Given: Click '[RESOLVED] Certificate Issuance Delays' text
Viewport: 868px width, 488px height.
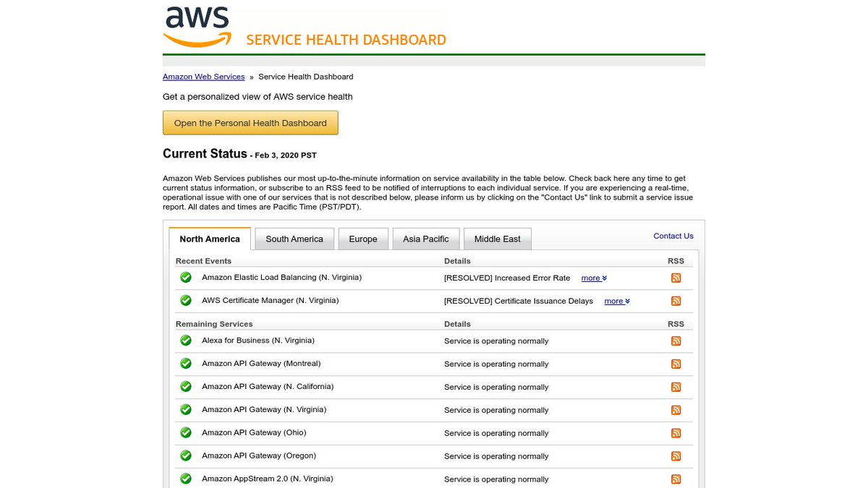Looking at the screenshot, I should click(x=519, y=301).
